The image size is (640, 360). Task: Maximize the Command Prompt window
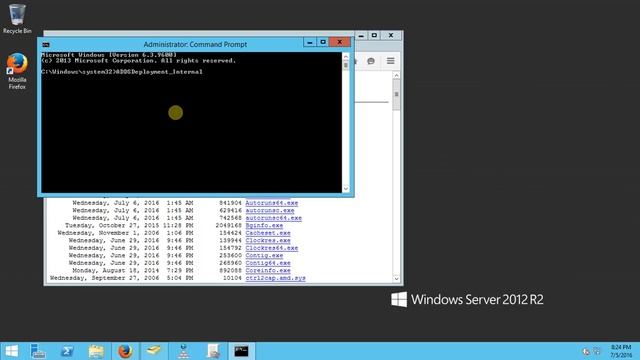point(323,42)
